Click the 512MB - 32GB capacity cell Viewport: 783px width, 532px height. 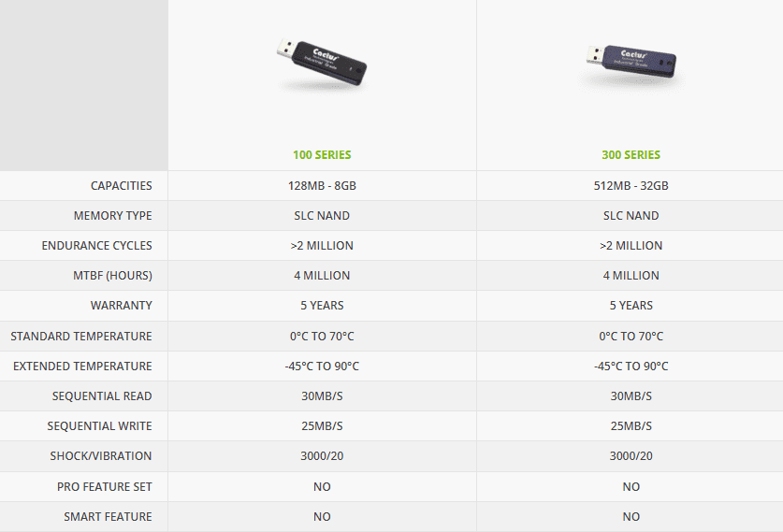pyautogui.click(x=631, y=186)
